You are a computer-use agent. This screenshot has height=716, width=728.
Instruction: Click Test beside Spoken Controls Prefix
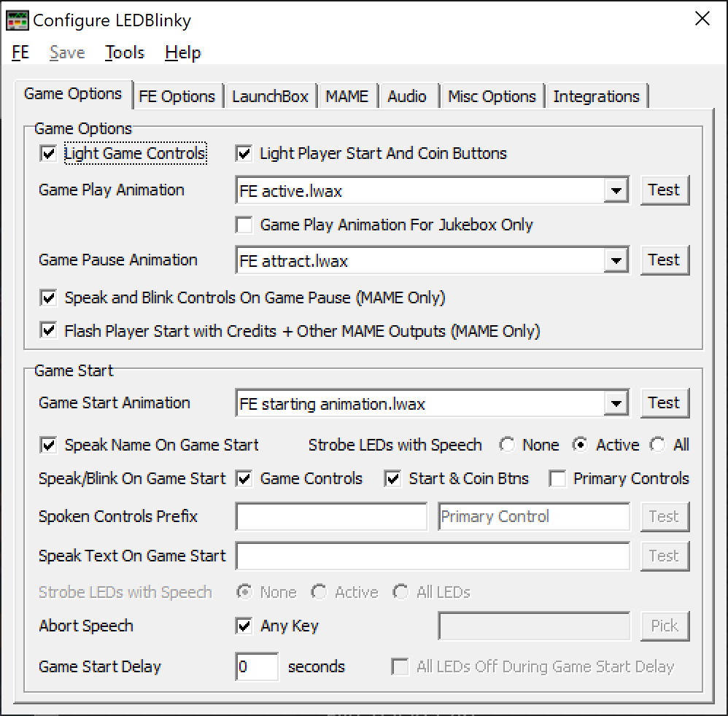click(665, 516)
